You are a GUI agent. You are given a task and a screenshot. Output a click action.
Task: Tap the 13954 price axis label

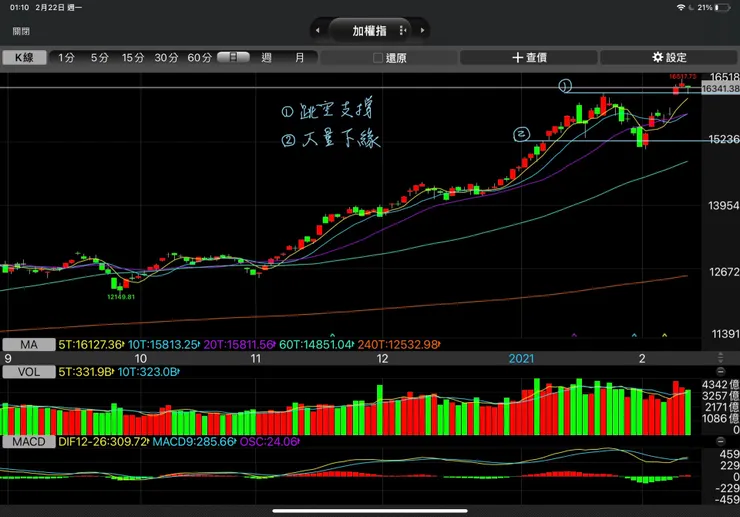coord(724,205)
